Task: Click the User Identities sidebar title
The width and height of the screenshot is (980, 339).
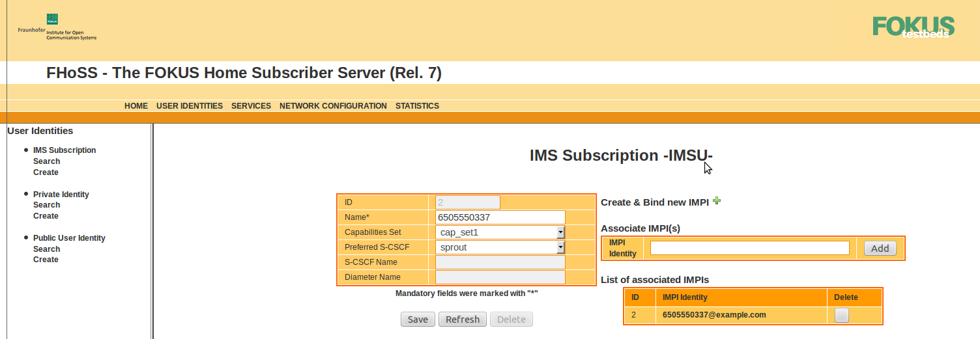Action: point(40,131)
